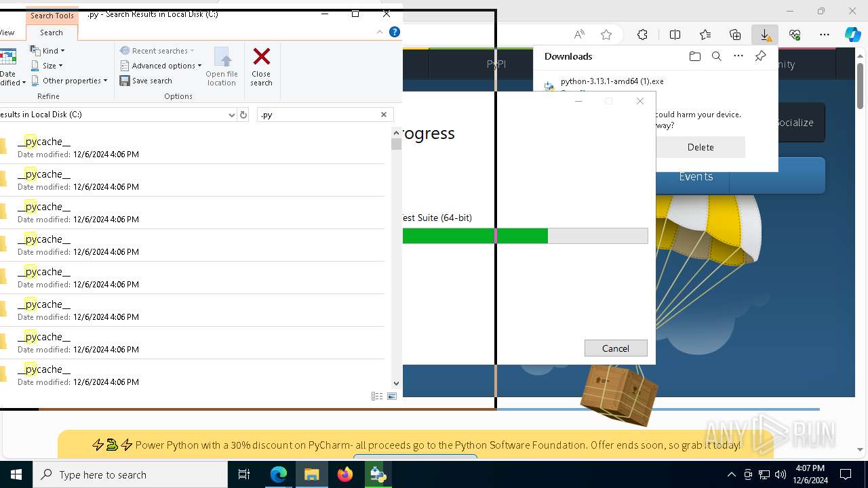Open Firefox from the taskbar

pos(345,474)
